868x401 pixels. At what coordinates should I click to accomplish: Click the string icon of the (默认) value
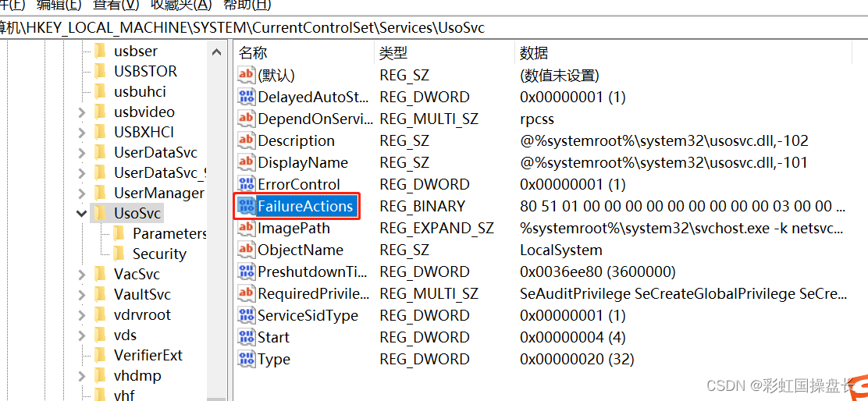click(x=247, y=75)
